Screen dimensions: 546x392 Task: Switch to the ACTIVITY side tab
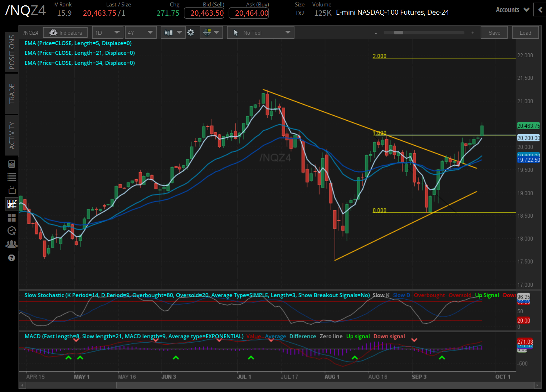click(12, 136)
